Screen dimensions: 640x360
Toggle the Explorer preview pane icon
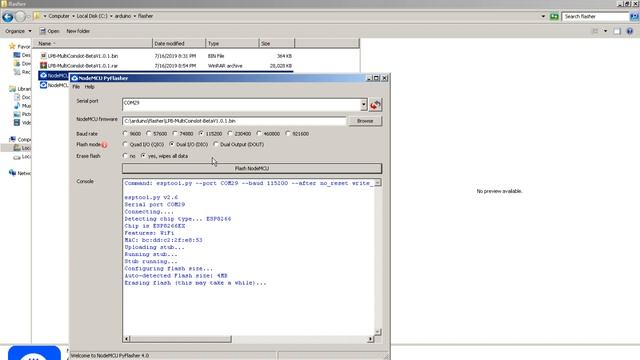point(617,31)
